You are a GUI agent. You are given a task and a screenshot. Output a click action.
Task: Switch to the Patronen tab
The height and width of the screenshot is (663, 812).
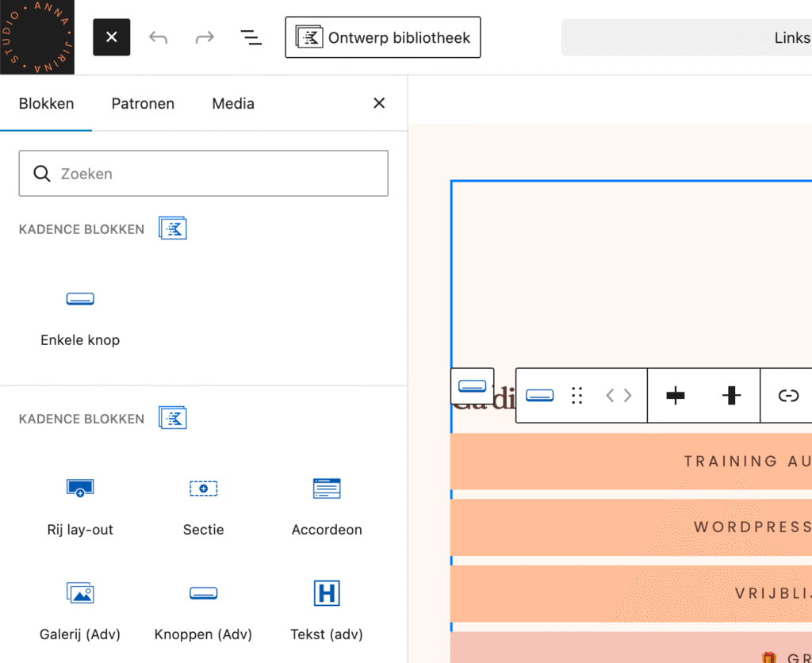coord(143,103)
